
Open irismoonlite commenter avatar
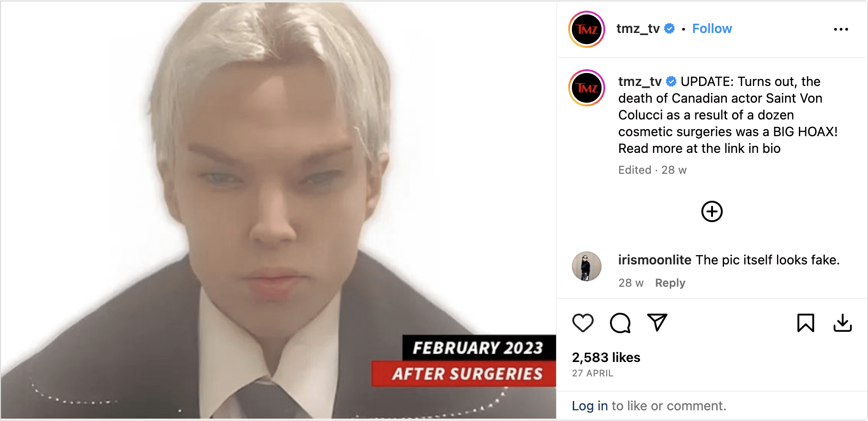click(587, 266)
